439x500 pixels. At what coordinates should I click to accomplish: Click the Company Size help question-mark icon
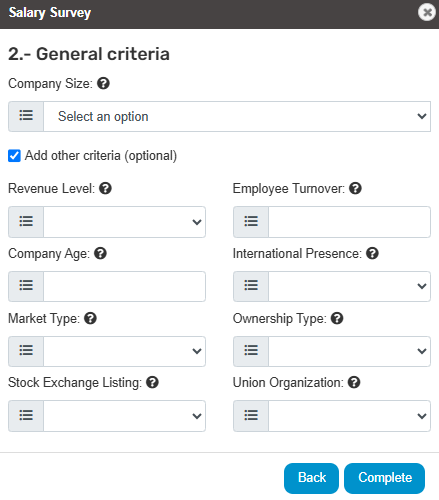coord(103,83)
